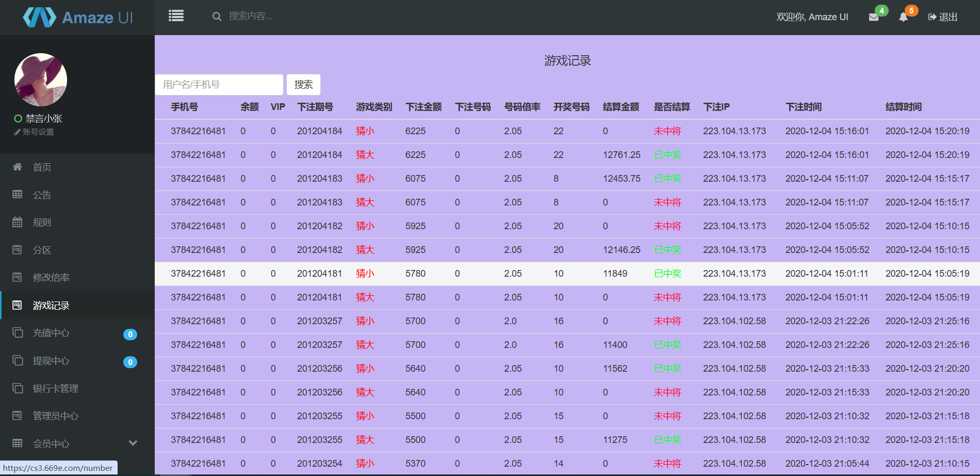Click the 手机号 column header

tap(185, 107)
